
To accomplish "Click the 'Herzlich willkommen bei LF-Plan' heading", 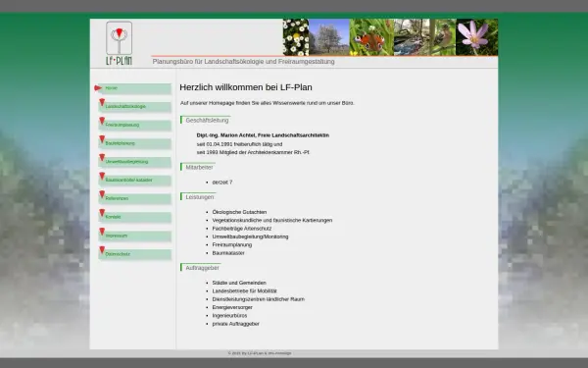I will pos(246,87).
